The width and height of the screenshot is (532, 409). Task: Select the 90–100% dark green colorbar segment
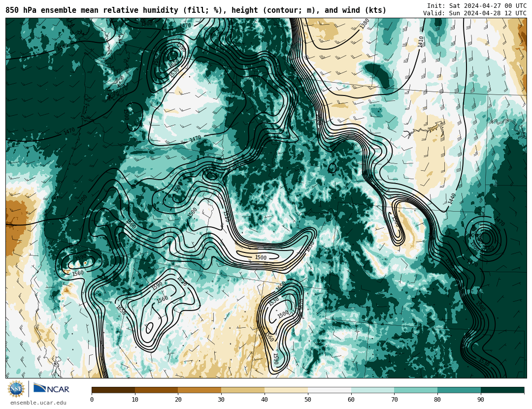(x=502, y=390)
